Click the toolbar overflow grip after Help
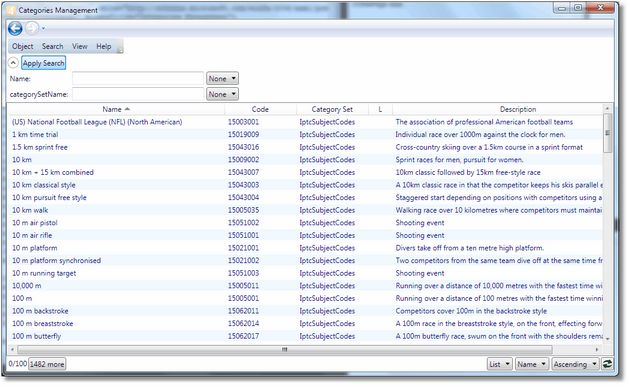 coord(119,50)
